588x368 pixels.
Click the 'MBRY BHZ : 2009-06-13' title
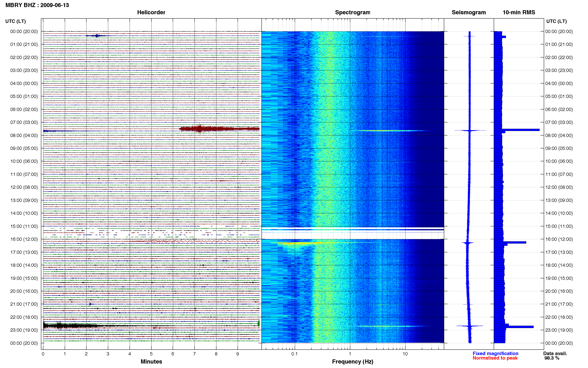click(37, 5)
